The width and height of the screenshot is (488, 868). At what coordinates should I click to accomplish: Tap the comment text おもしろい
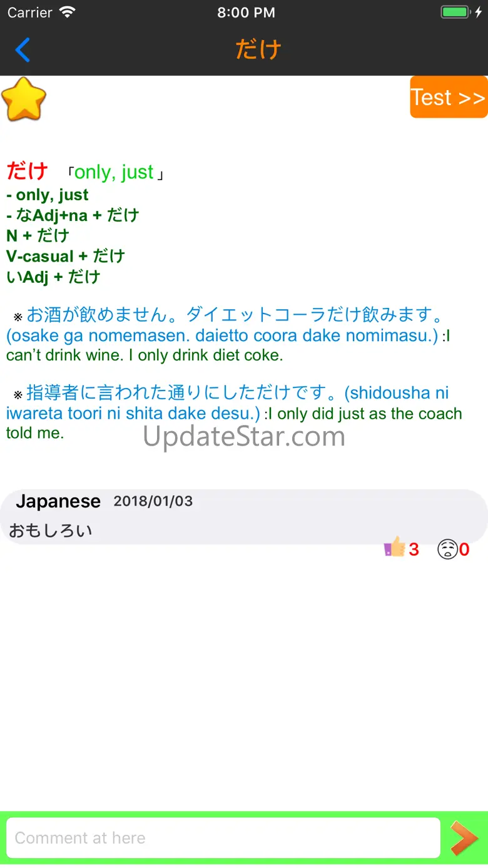[51, 531]
